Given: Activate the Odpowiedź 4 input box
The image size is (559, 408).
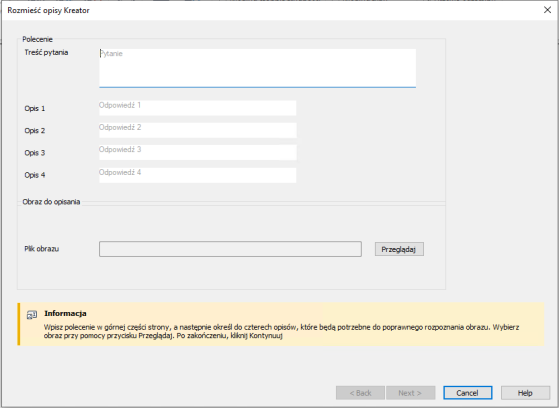Looking at the screenshot, I should (198, 175).
